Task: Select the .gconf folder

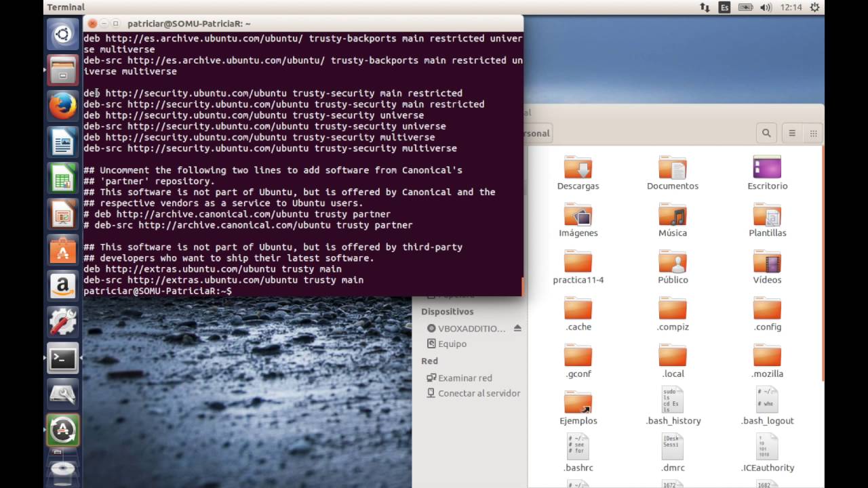Action: [x=578, y=361]
